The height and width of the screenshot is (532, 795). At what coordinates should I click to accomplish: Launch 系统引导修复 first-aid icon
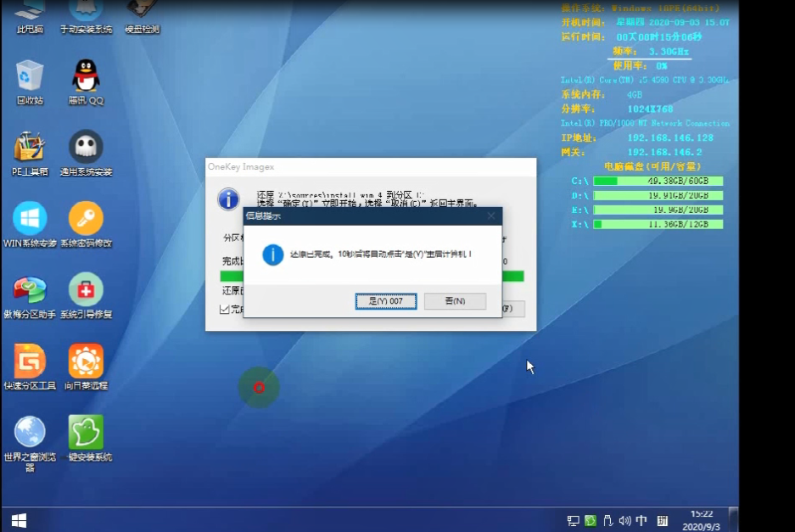[x=86, y=296]
